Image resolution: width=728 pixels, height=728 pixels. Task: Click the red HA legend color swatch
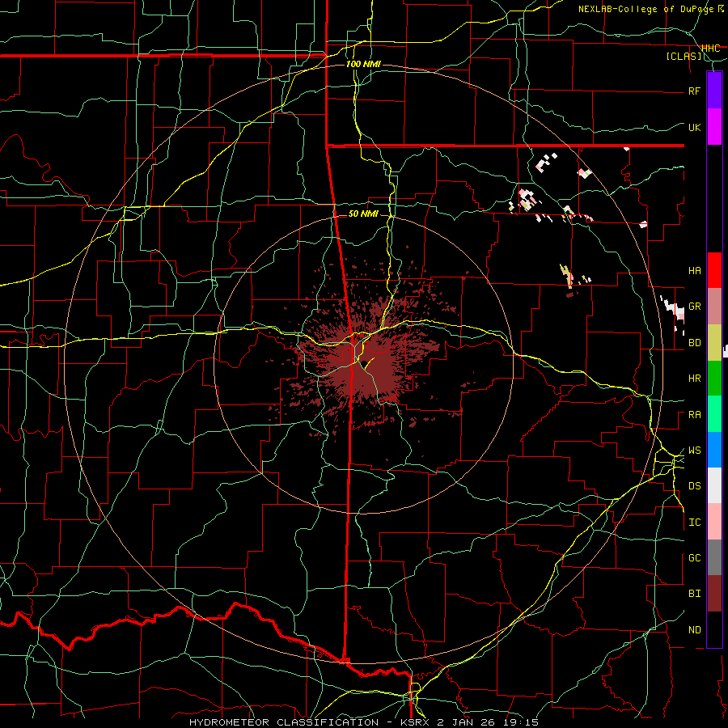(x=714, y=270)
